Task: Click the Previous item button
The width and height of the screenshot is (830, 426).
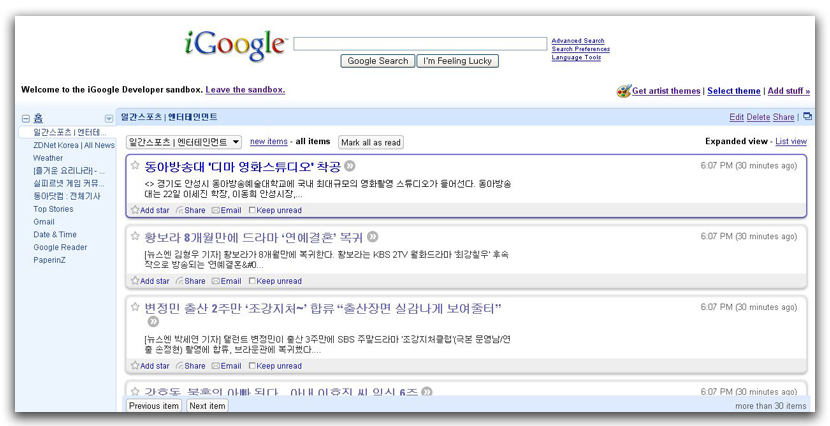Action: coord(154,406)
